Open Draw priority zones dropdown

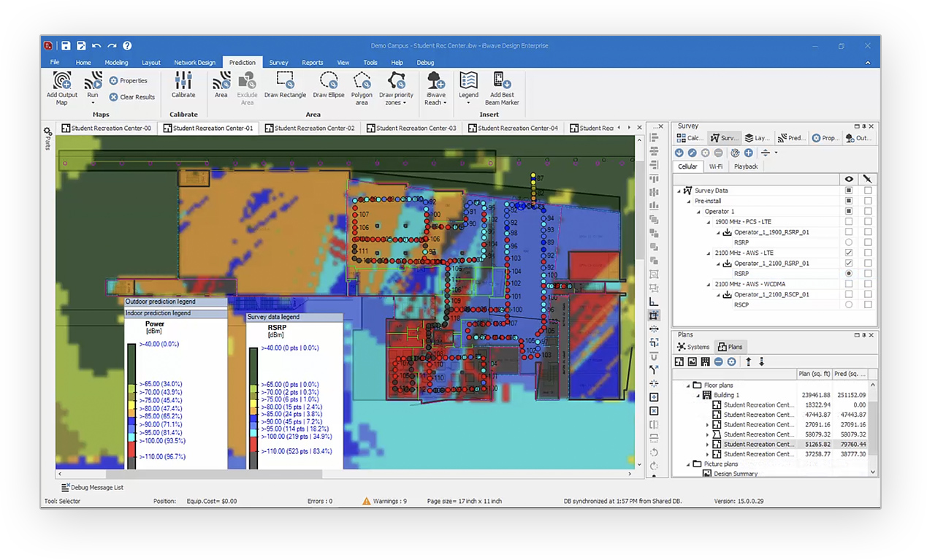396,88
